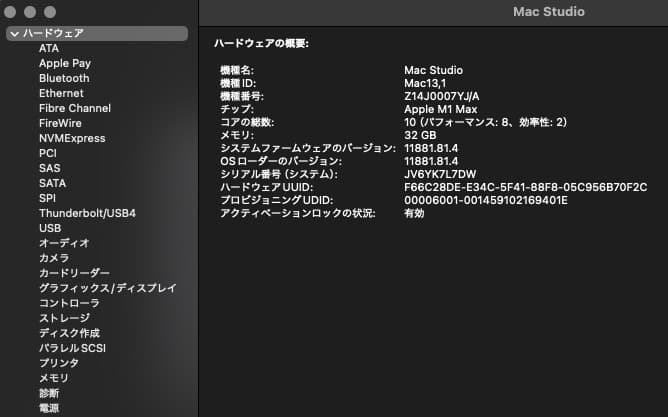
Task: Click the アクティベーションロックの状況 label
Action: point(298,213)
